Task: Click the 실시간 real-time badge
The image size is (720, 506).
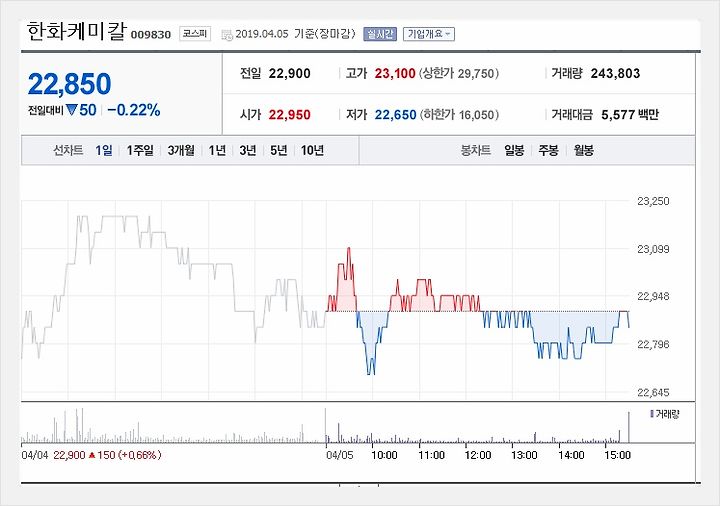Action: 380,34
